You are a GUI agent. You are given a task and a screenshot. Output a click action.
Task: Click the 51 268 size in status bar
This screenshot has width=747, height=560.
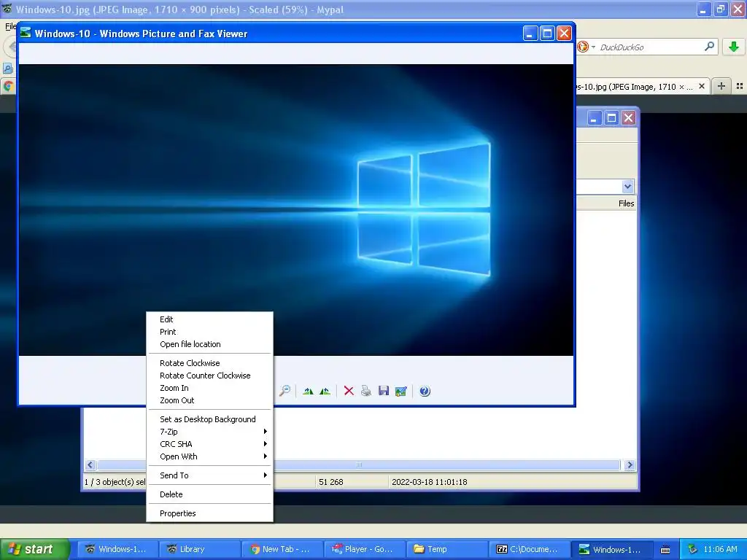pyautogui.click(x=330, y=482)
